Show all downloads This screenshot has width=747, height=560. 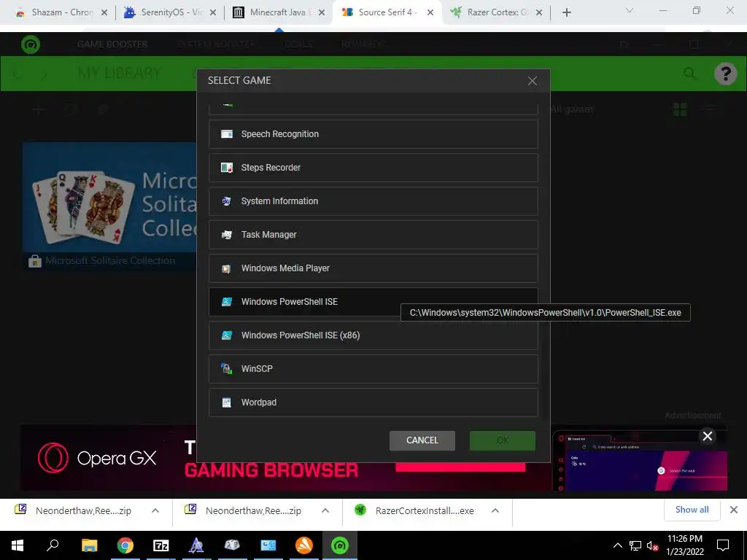692,510
